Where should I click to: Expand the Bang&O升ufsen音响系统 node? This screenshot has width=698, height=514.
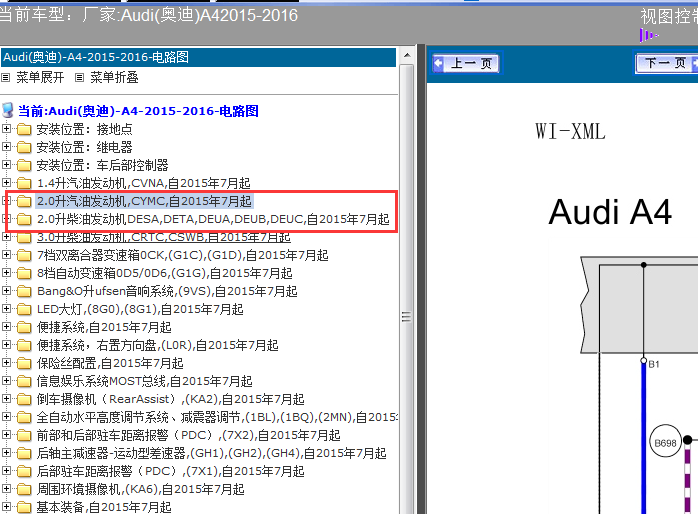click(x=6, y=291)
